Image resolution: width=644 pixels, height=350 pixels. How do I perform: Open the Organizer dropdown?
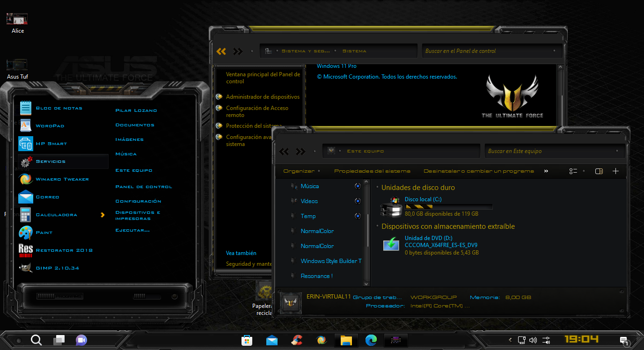click(300, 171)
